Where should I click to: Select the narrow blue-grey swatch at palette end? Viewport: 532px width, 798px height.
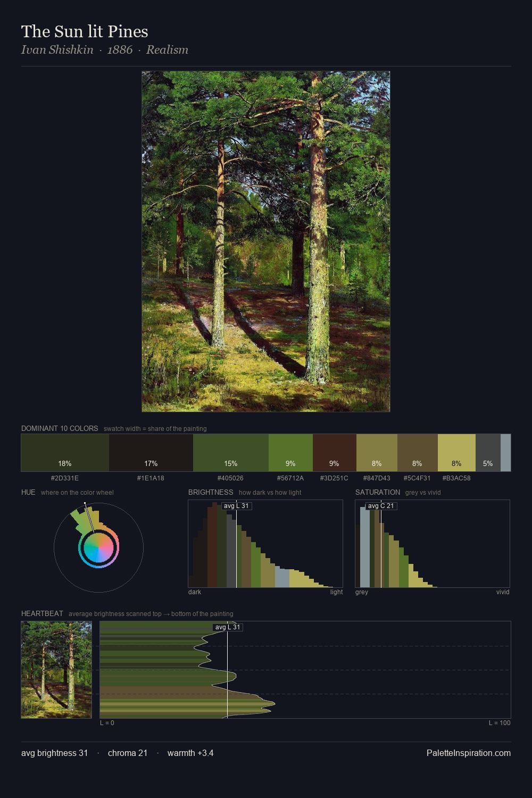click(505, 453)
